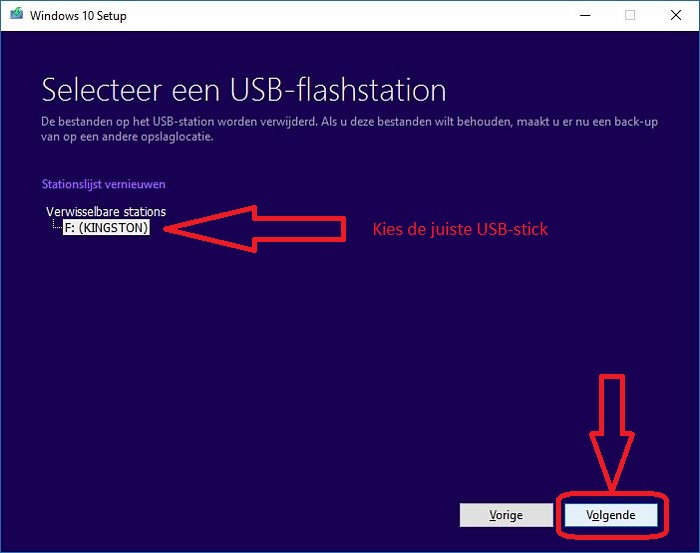Click the greyed-out maximize button
This screenshot has width=700, height=553.
pos(630,15)
